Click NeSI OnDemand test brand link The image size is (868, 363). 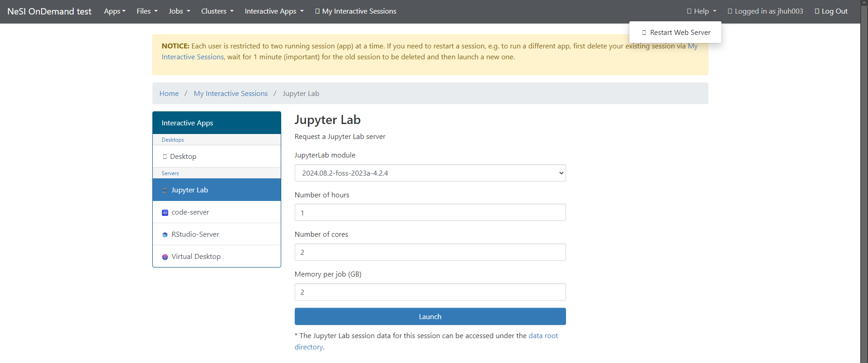tap(49, 11)
